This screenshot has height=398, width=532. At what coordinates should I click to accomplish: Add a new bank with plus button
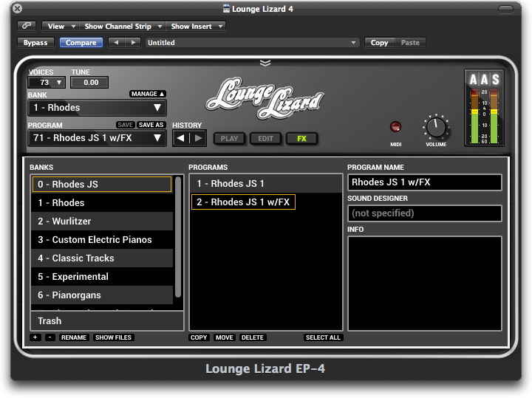click(x=35, y=337)
